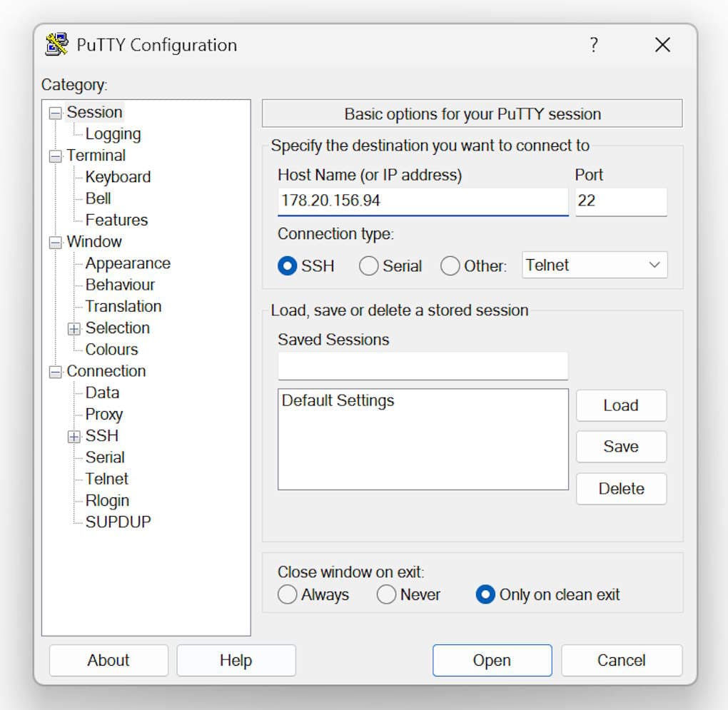
Task: Click the Help button
Action: [x=236, y=660]
